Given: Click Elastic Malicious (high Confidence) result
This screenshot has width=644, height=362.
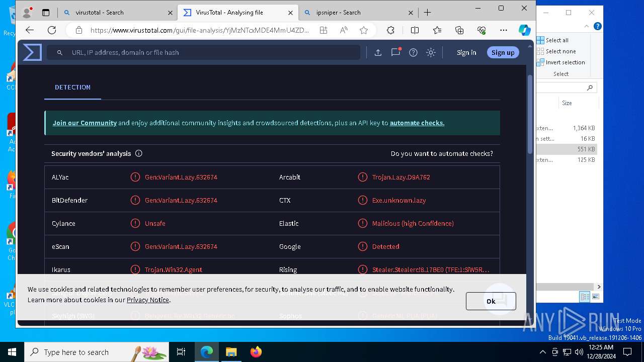Looking at the screenshot, I should 413,223.
